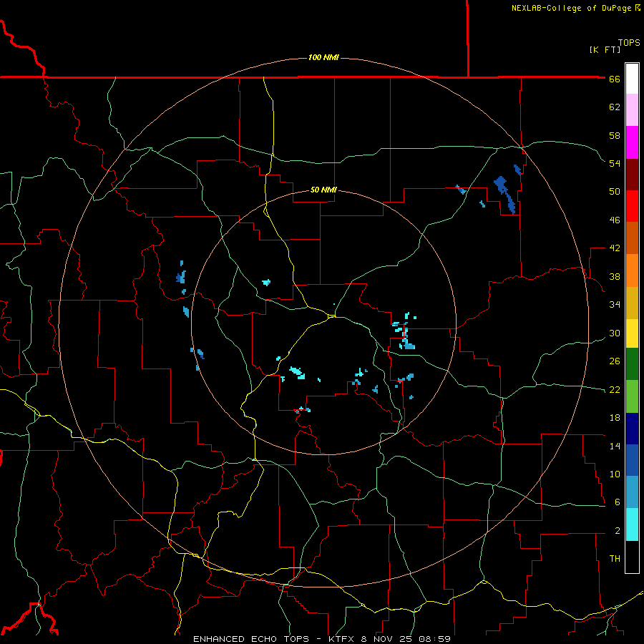Click the light green swatch above the 22 label
The width and height of the screenshot is (644, 644).
[632, 396]
